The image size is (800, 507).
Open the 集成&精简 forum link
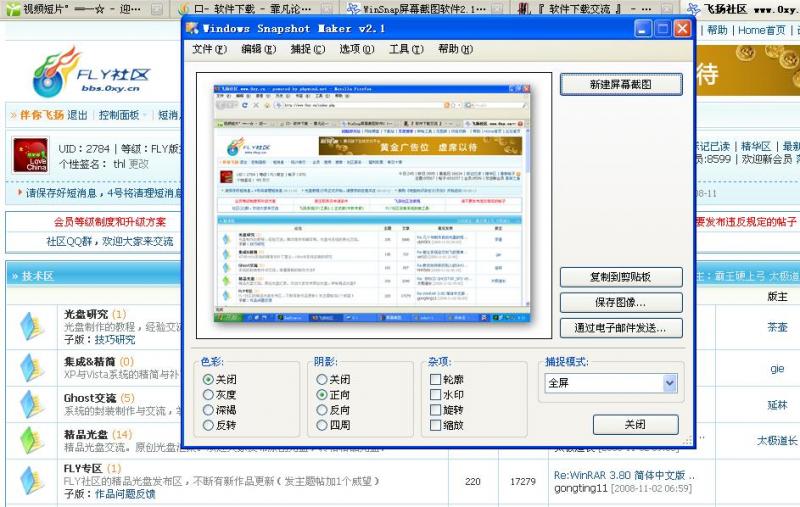click(89, 362)
